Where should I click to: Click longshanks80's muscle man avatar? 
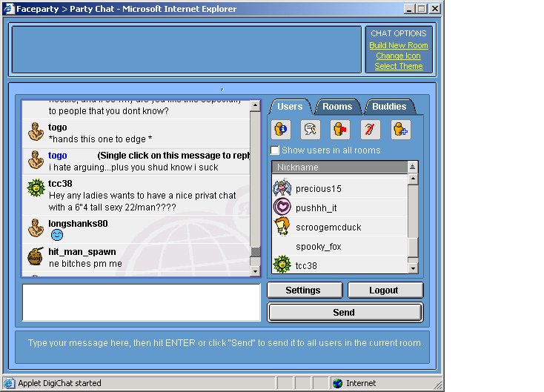(x=36, y=228)
